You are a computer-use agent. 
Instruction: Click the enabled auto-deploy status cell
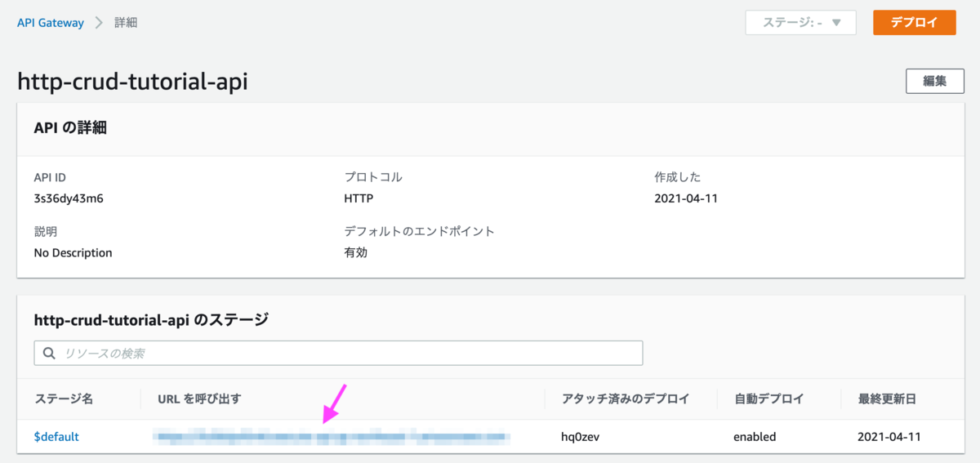755,437
